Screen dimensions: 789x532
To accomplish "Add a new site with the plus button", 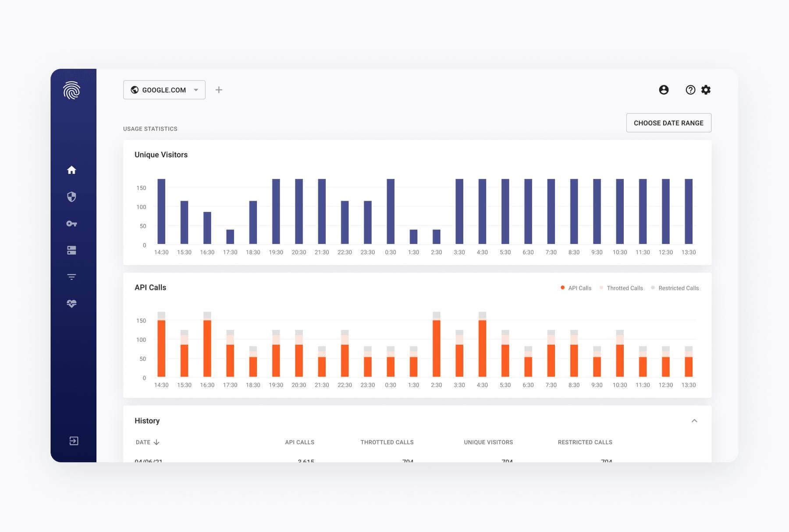I will point(219,89).
